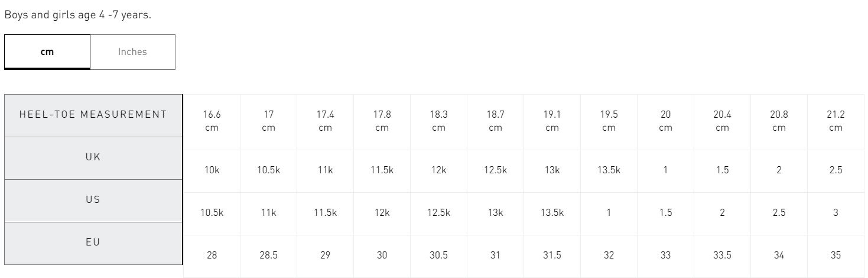This screenshot has height=278, width=868.
Task: Click the age 4-7 years description text
Action: 78,15
